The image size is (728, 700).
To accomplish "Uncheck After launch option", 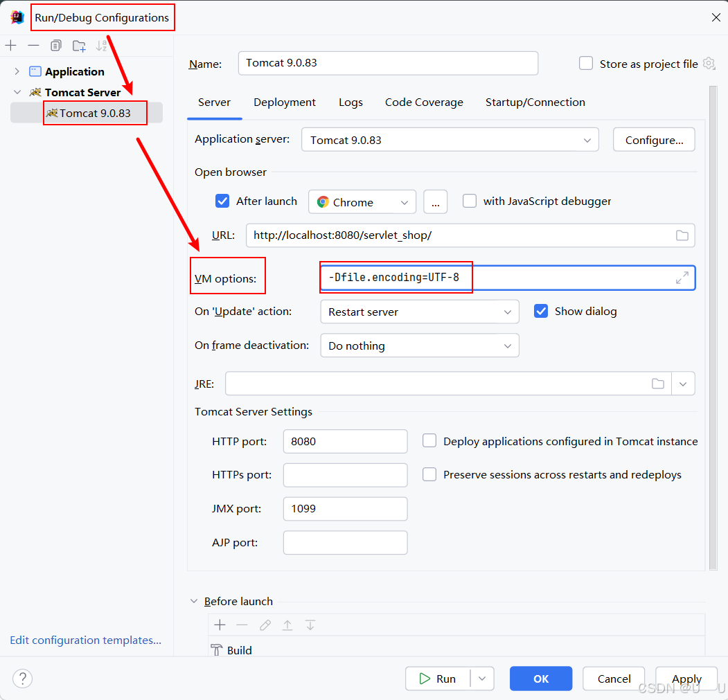I will pos(222,201).
